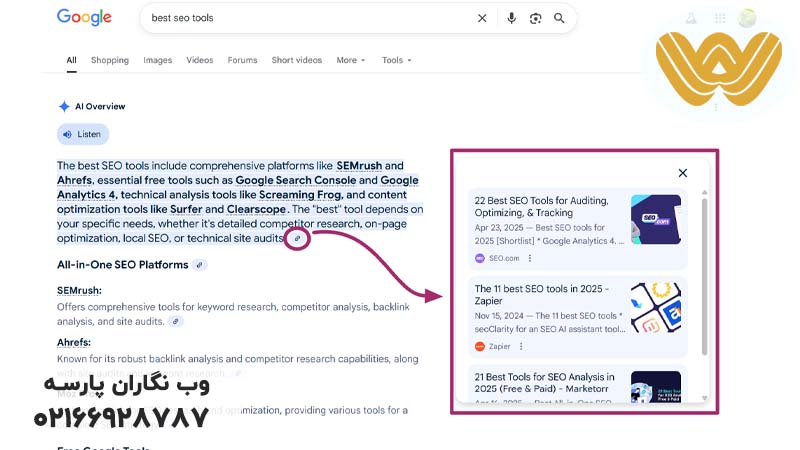Close the sources side panel
Image resolution: width=800 pixels, height=450 pixels.
[683, 173]
